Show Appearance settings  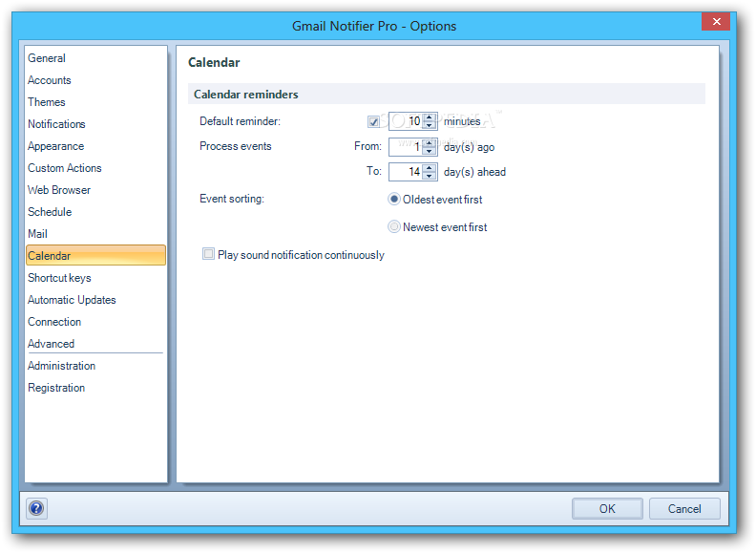pyautogui.click(x=56, y=146)
